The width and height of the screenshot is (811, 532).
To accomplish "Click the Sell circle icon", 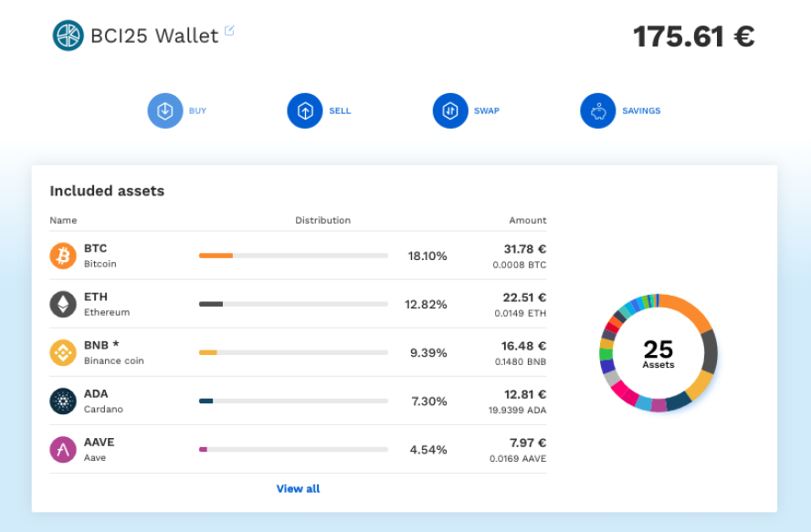I will 305,110.
